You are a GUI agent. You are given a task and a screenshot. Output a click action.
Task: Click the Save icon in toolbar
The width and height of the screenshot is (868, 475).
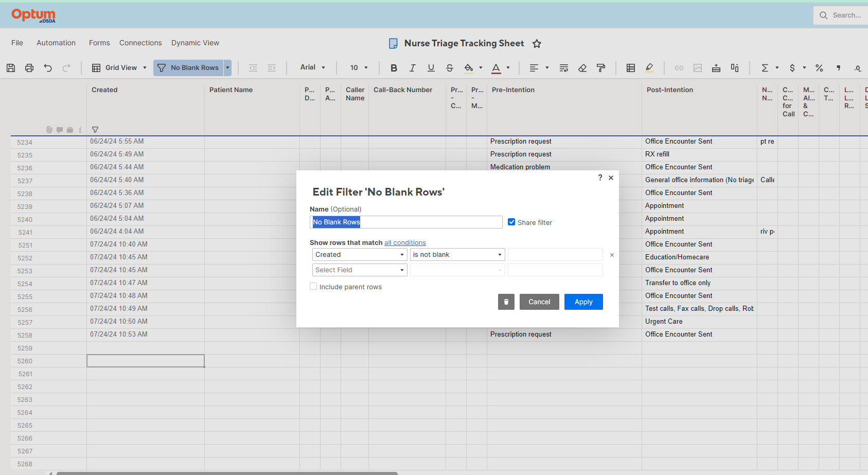click(11, 68)
